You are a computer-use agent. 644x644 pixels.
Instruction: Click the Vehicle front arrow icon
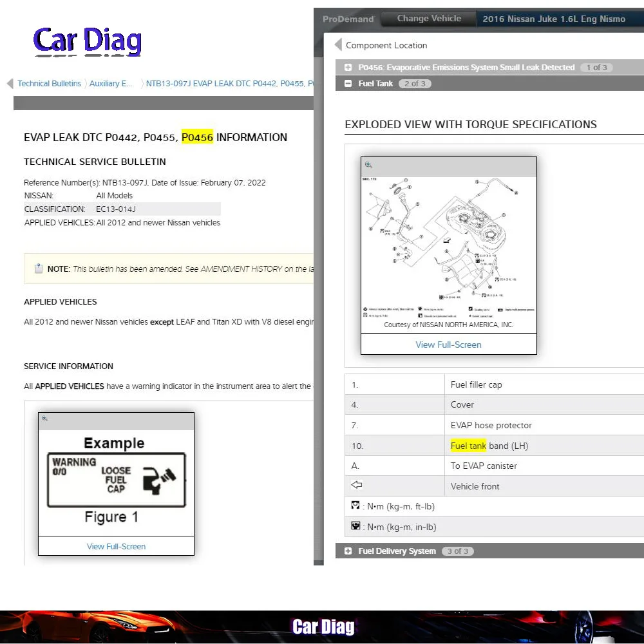pos(357,485)
